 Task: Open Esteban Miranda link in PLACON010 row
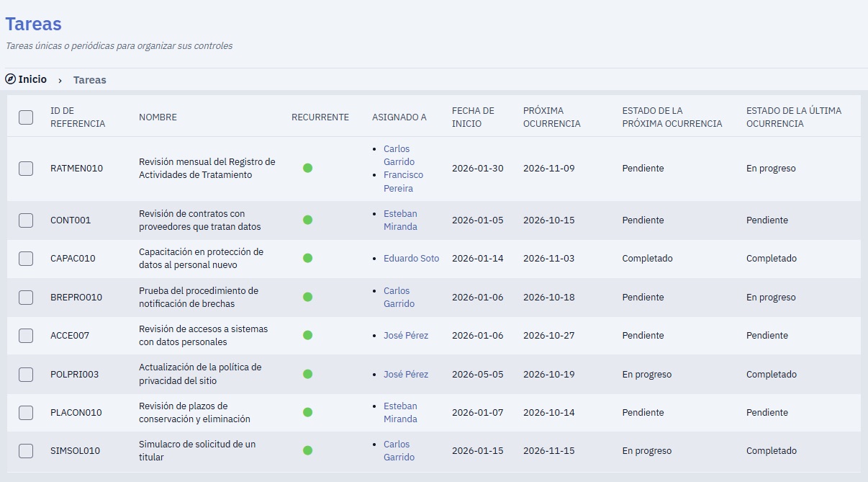point(400,412)
